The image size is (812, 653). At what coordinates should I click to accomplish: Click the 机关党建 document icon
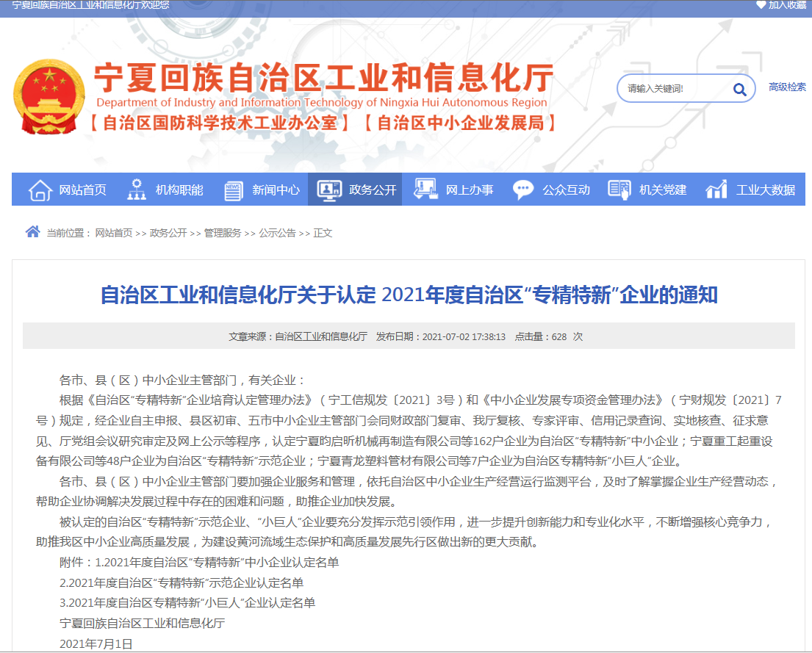[619, 190]
